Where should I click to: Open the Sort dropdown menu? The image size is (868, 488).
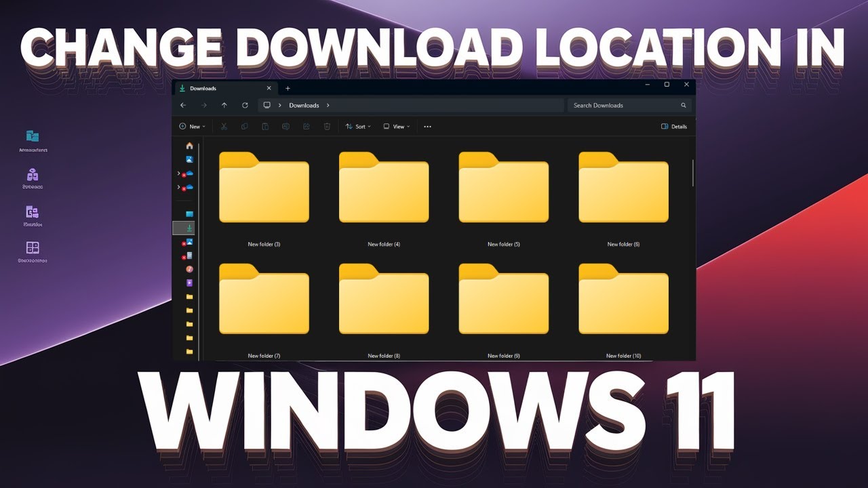pos(358,127)
